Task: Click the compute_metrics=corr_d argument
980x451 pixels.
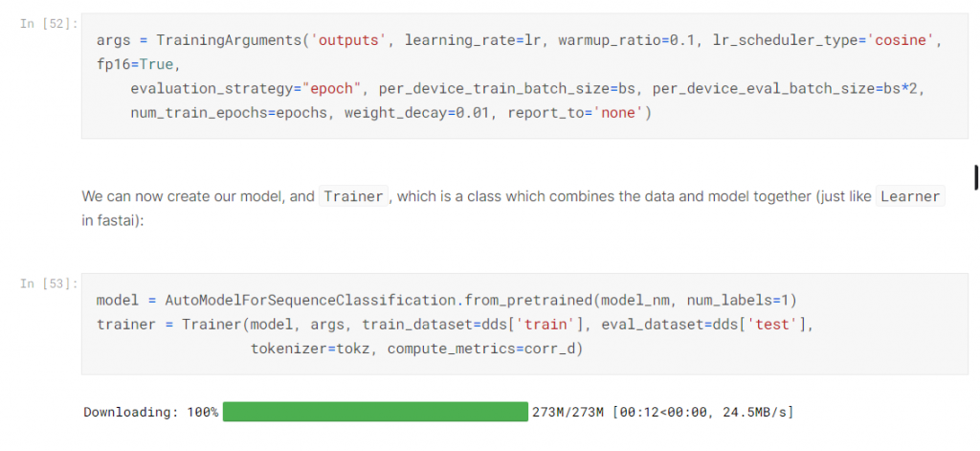Action: [x=481, y=349]
